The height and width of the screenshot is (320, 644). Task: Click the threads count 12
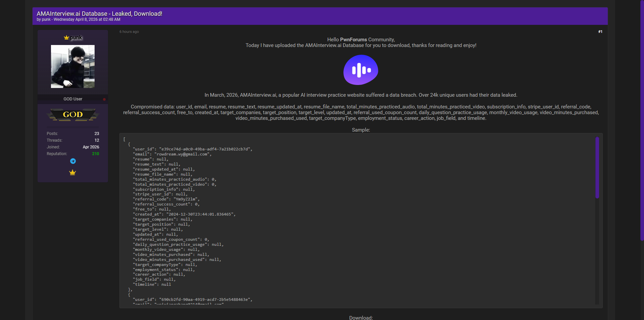coord(97,140)
